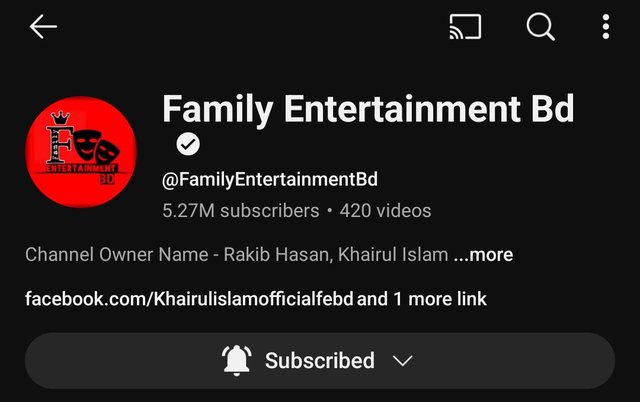Tap the theater masks in channel logo
This screenshot has width=640, height=402.
click(x=97, y=147)
